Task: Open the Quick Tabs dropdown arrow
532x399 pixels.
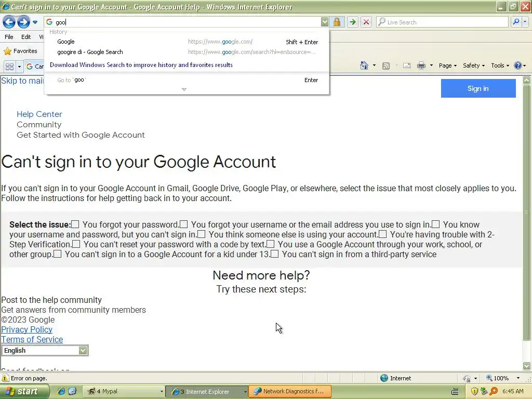Action: tap(19, 66)
